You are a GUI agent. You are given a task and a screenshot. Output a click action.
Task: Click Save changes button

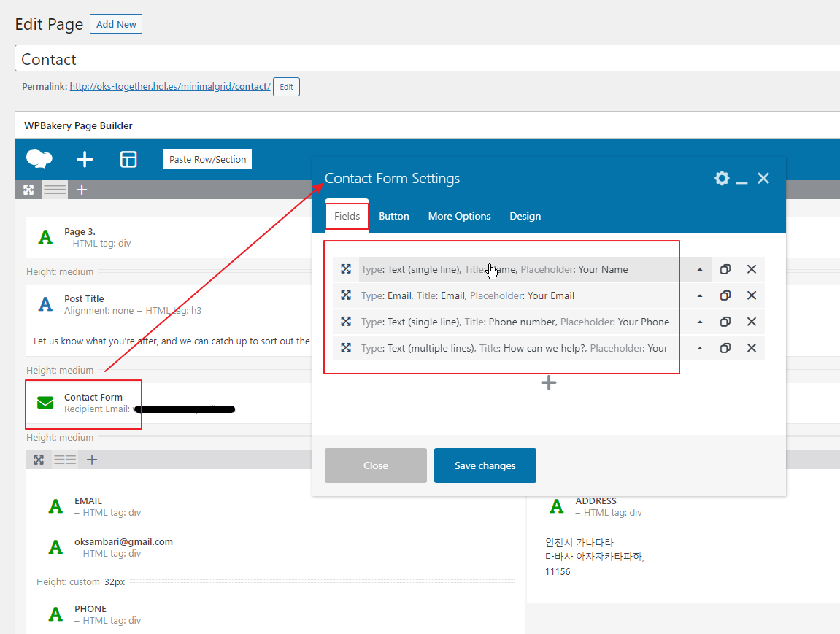click(x=485, y=465)
